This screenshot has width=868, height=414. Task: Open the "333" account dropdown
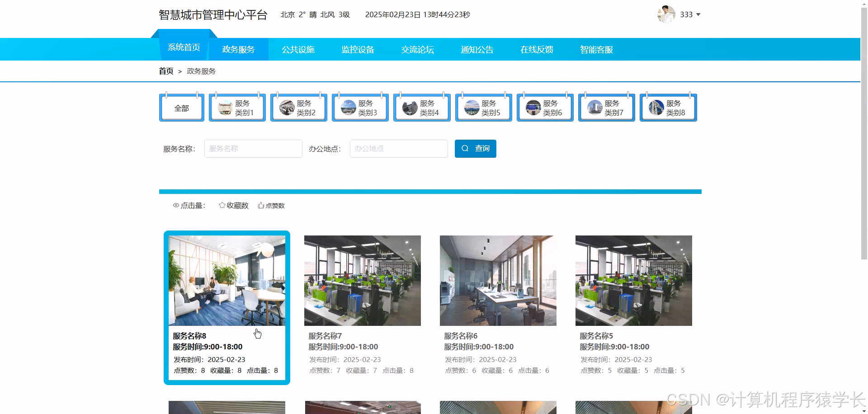pyautogui.click(x=689, y=14)
